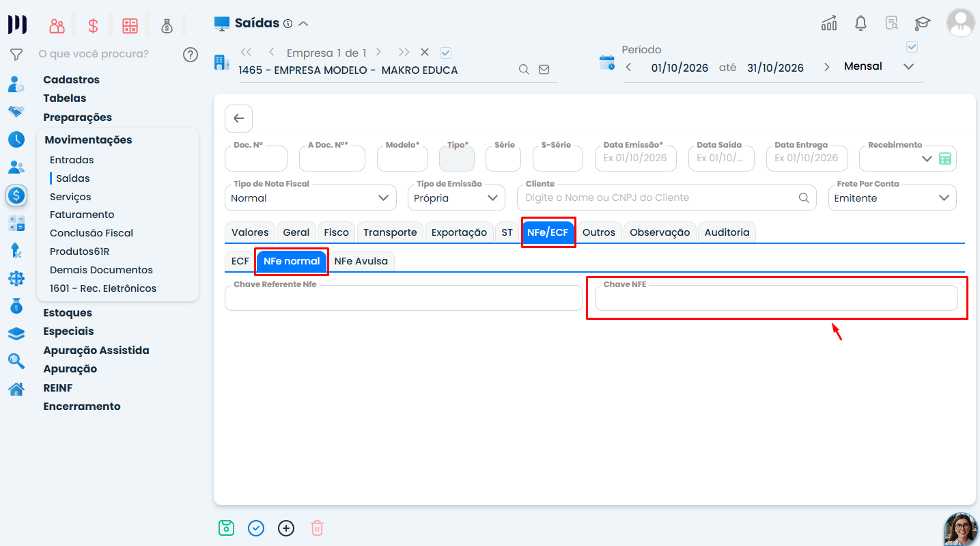Click the Cliente search input field
This screenshot has width=980, height=546.
(667, 198)
